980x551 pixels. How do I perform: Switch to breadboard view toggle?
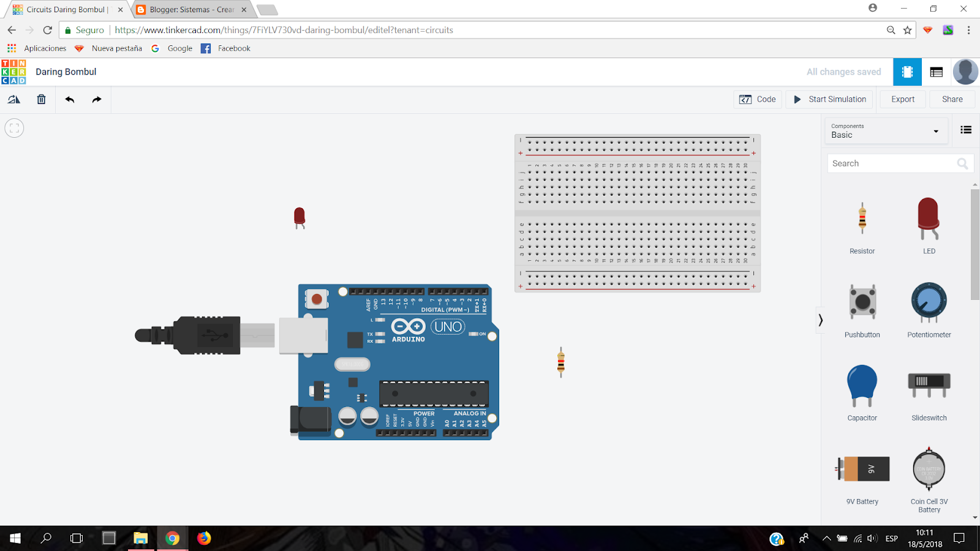pos(907,72)
